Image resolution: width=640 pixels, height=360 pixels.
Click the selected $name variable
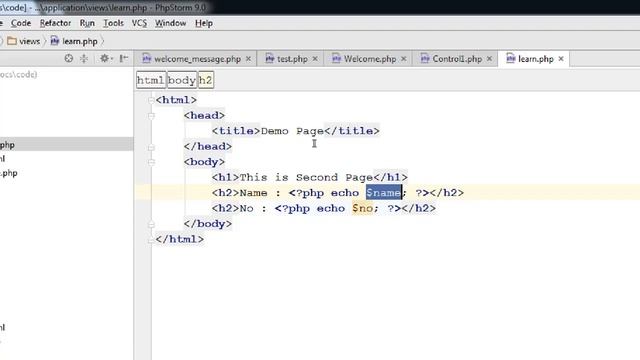(383, 193)
